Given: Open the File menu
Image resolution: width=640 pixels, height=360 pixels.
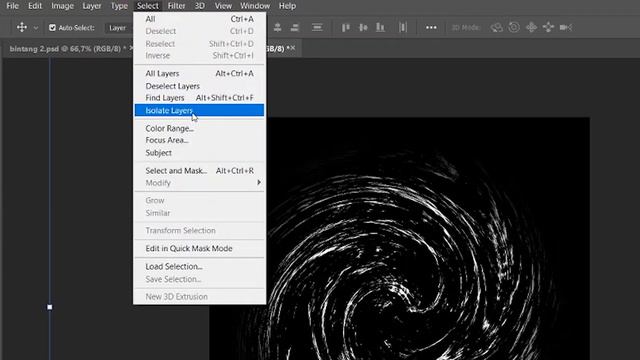Looking at the screenshot, I should [x=13, y=6].
